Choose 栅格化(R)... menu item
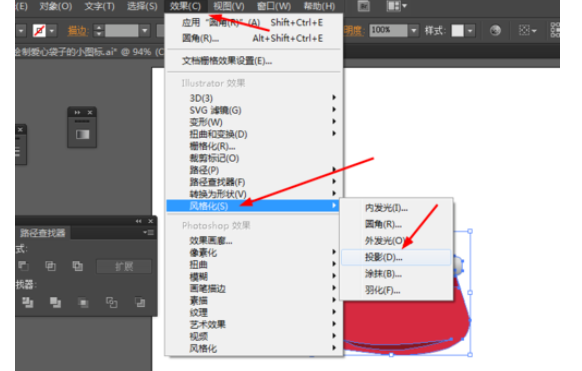 (253, 146)
